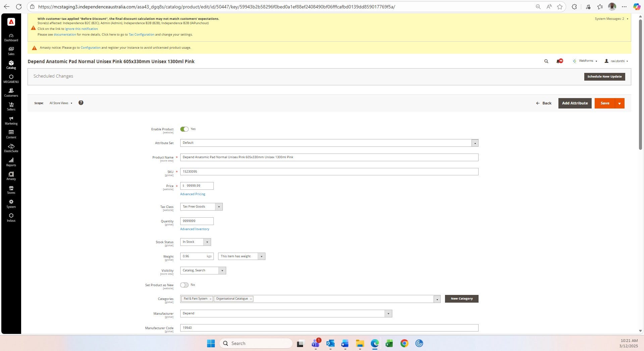The width and height of the screenshot is (644, 351).
Task: Turn on Set Product as New toggle
Action: click(x=184, y=285)
